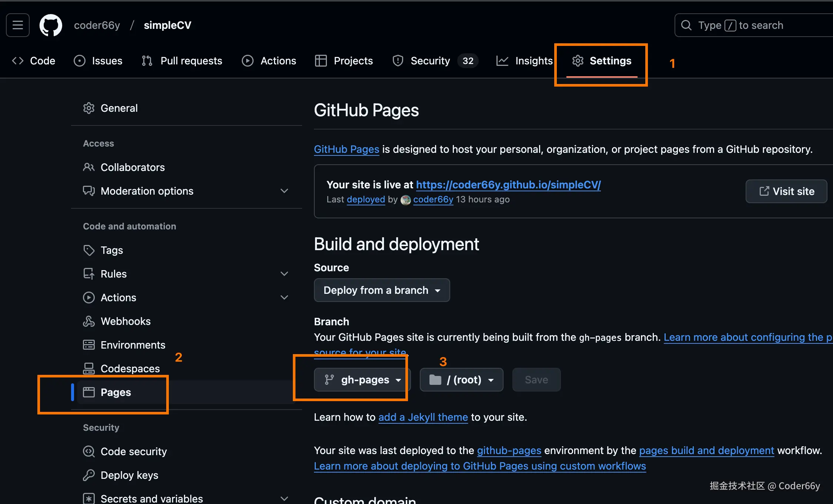Click the Tags sidebar icon

click(89, 250)
